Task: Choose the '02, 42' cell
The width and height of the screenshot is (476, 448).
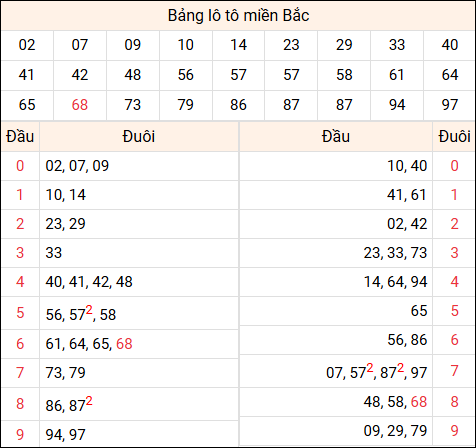Action: 336,224
